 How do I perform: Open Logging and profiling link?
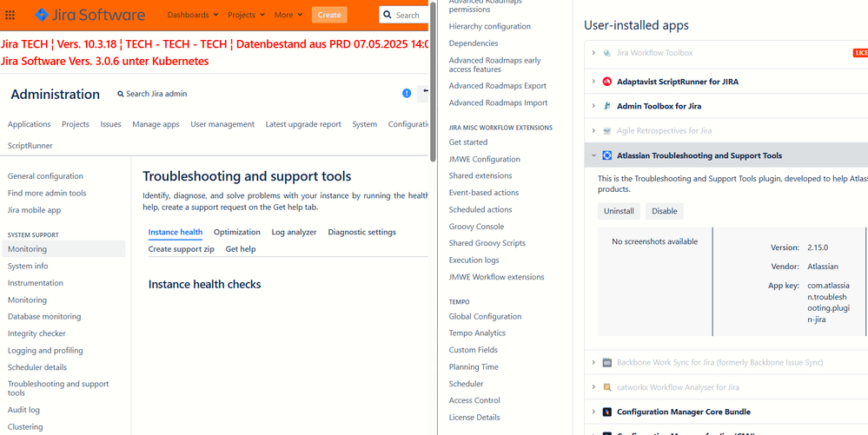tap(45, 350)
